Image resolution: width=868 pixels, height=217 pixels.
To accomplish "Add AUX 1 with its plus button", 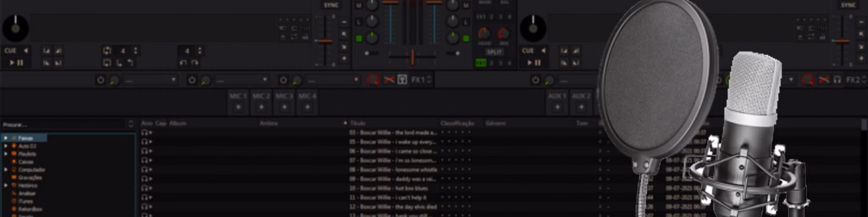I will tap(557, 107).
